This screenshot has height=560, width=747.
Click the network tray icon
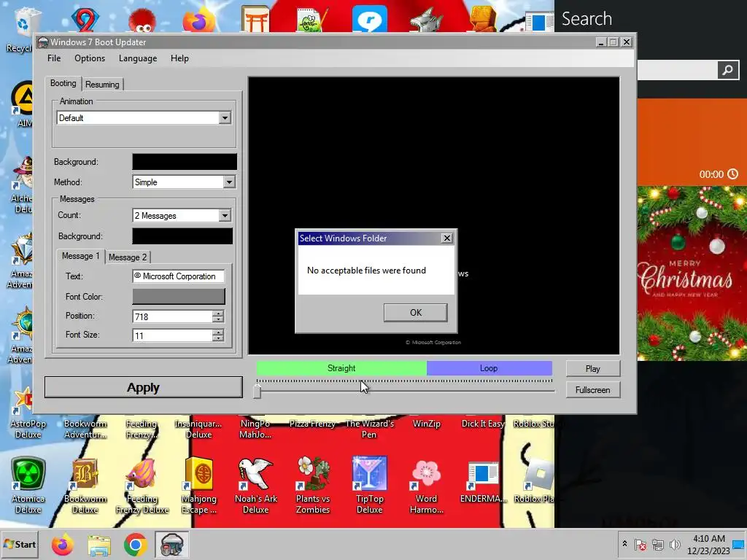pyautogui.click(x=658, y=545)
